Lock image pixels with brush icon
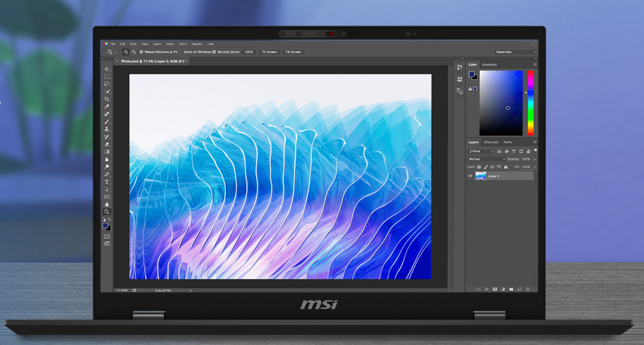Image resolution: width=644 pixels, height=345 pixels. 486,167
